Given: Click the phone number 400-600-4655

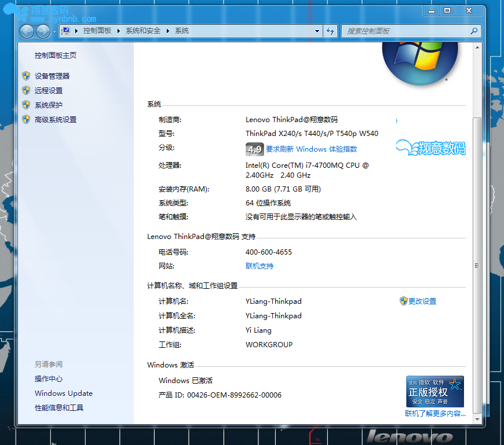Looking at the screenshot, I should click(x=269, y=252).
